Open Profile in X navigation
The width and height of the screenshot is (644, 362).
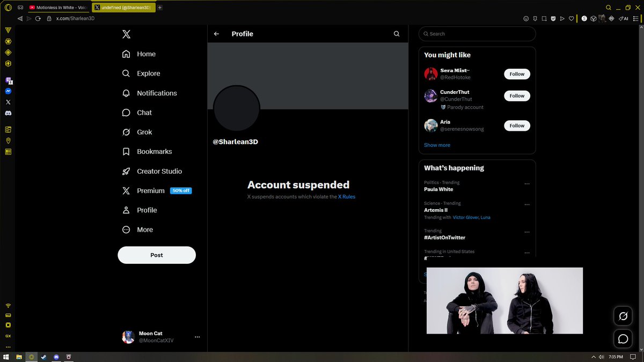pyautogui.click(x=140, y=210)
